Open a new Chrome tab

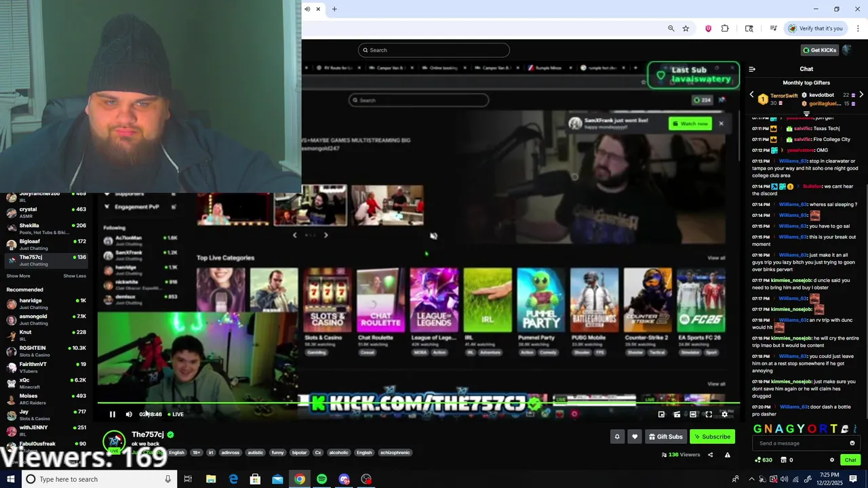click(x=334, y=9)
